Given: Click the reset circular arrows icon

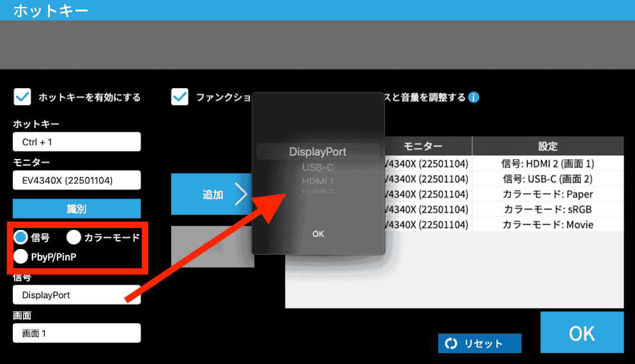Looking at the screenshot, I should [451, 344].
